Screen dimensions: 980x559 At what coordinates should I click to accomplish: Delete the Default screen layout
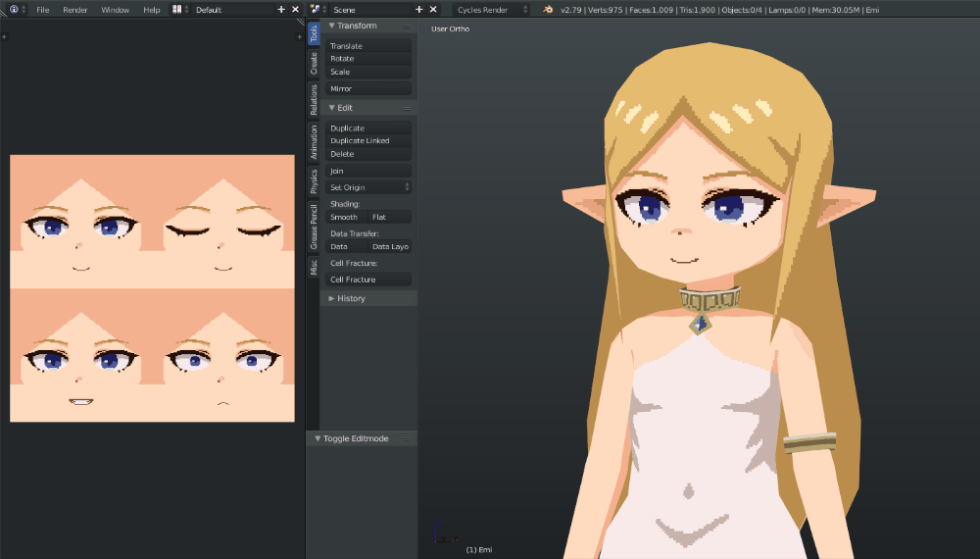(296, 10)
